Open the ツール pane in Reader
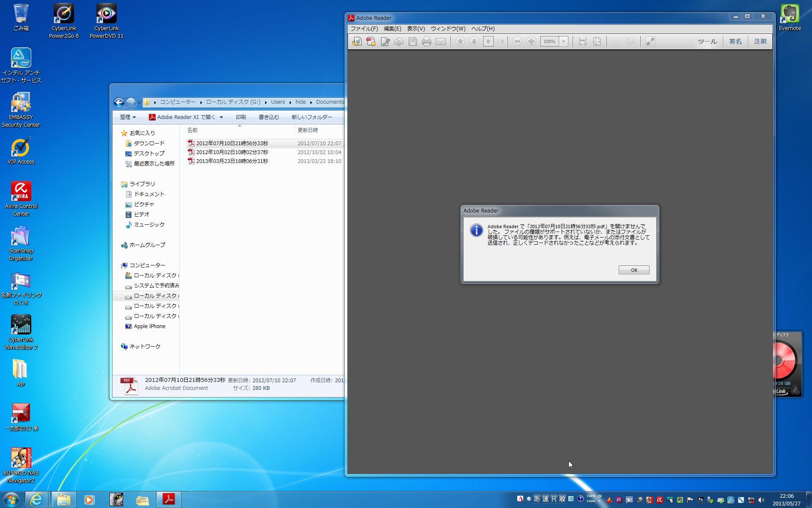The image size is (812, 508). [707, 41]
